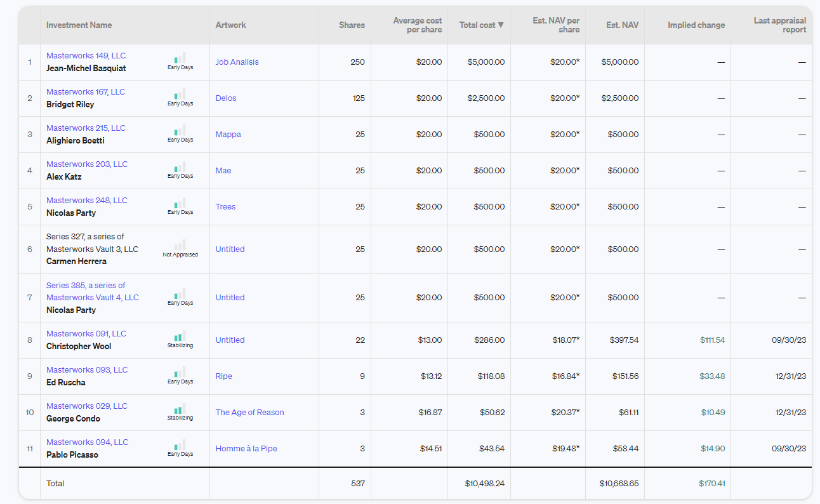Open Christopher Wool's Untitled artwork link
This screenshot has height=504, width=820.
tap(230, 340)
